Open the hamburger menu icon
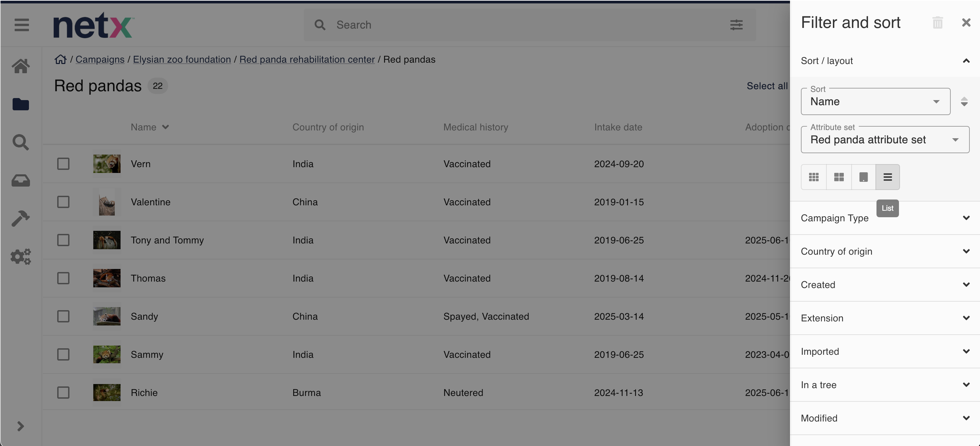Screen dimensions: 980x446 [x=22, y=25]
